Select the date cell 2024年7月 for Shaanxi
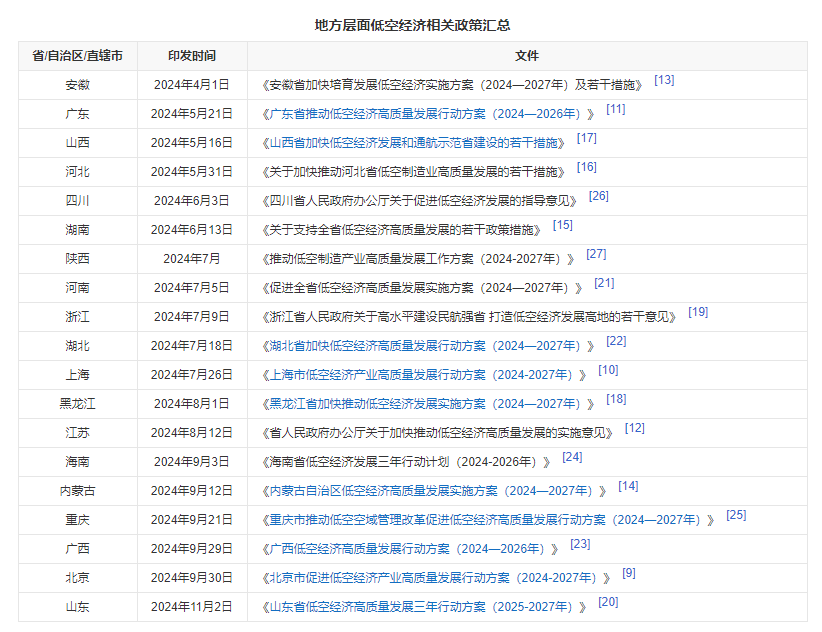Viewport: 822px width, 632px height. pos(192,259)
